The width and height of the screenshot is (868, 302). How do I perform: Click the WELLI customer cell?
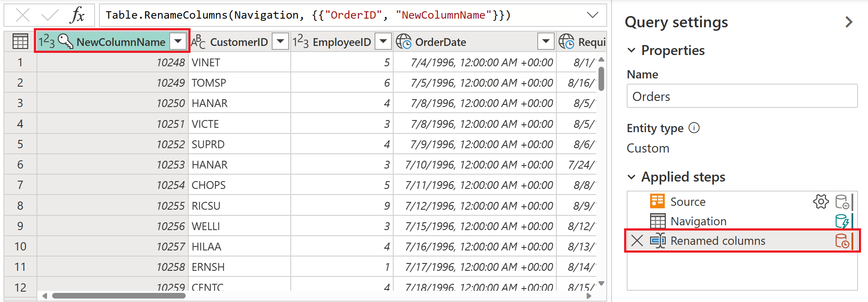coord(239,226)
